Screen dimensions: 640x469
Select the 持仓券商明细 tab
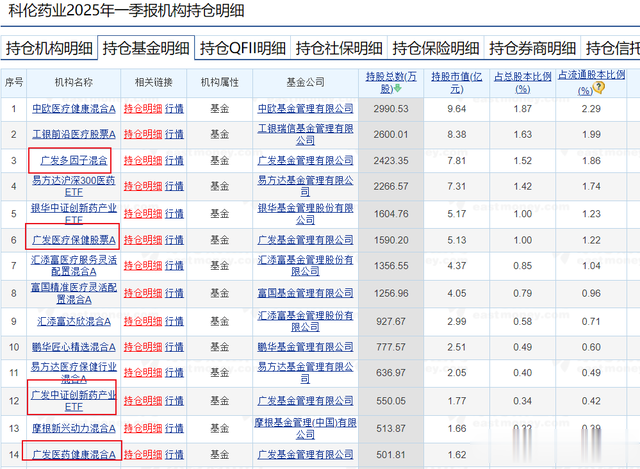tap(531, 48)
